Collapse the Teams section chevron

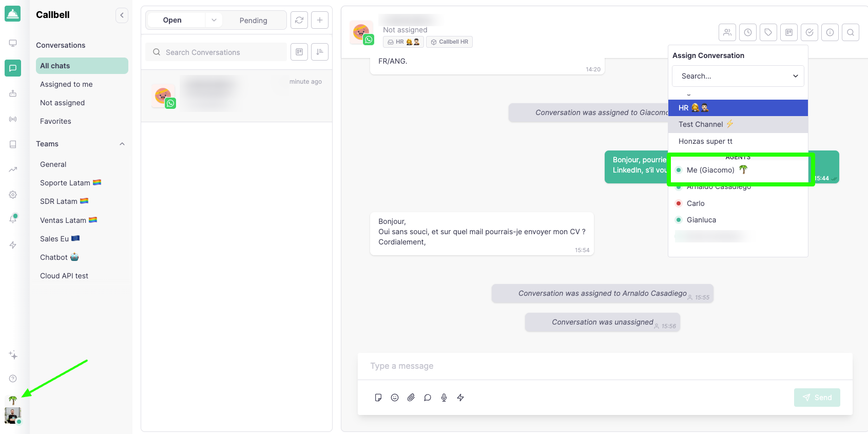tap(122, 144)
